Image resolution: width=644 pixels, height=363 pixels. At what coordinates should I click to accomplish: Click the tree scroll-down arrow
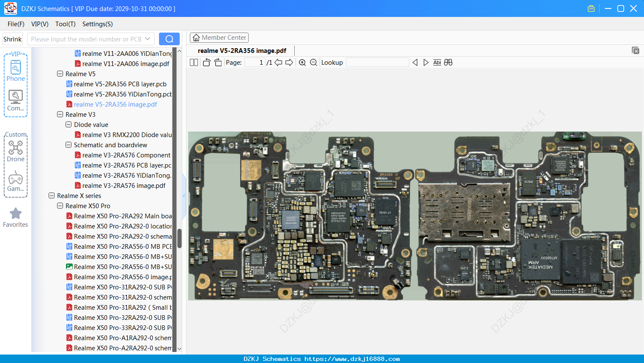pos(179,349)
